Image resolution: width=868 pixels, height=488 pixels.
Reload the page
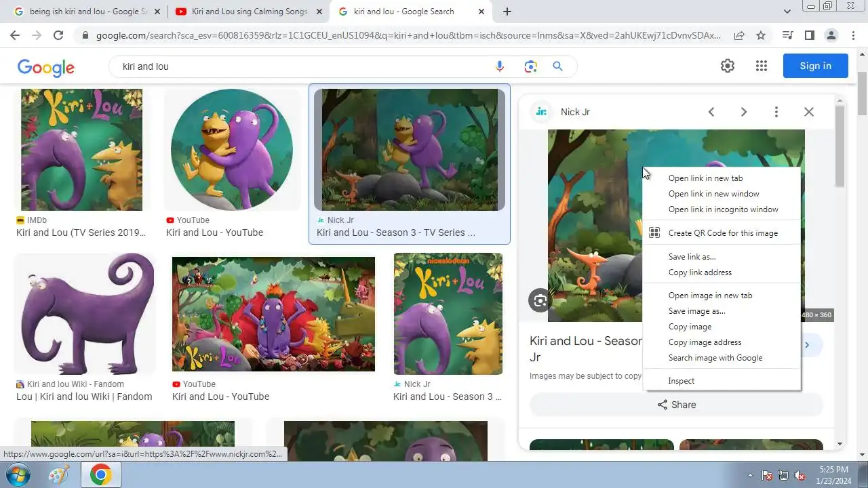(x=58, y=35)
